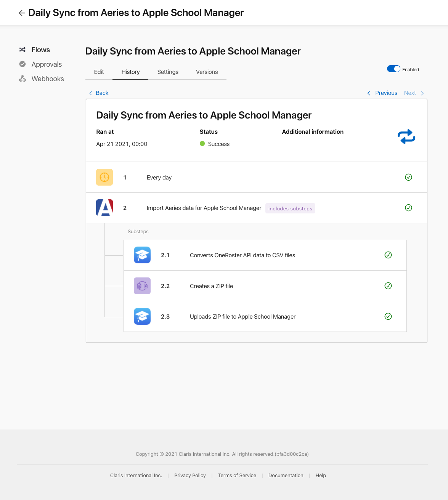
Task: Open the Versions tab
Action: point(207,72)
